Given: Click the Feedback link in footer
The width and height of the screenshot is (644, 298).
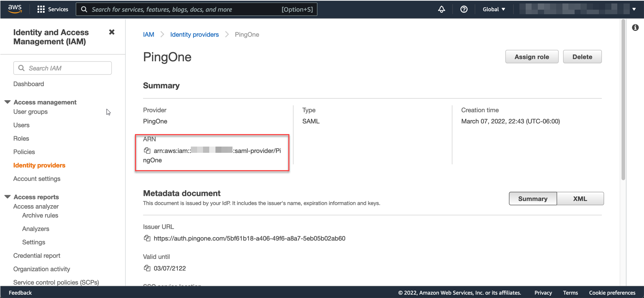Looking at the screenshot, I should click(x=20, y=292).
